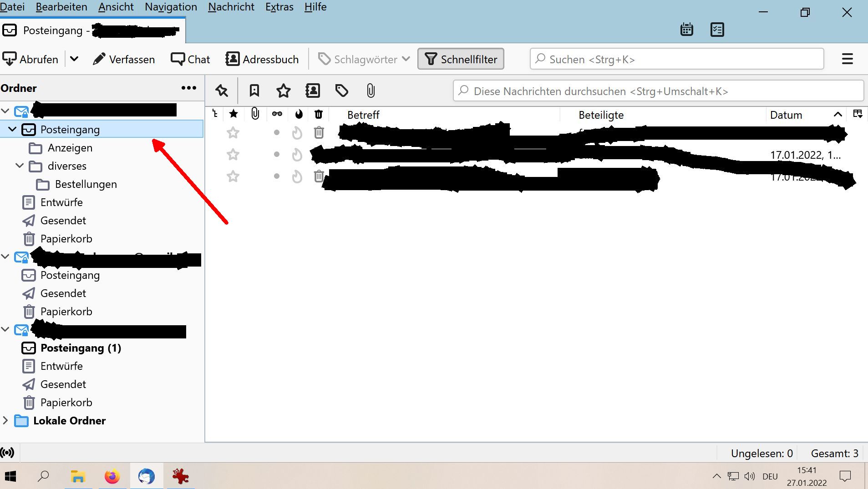Collapse the diverses folder
Screen dimensions: 868x489
point(19,166)
